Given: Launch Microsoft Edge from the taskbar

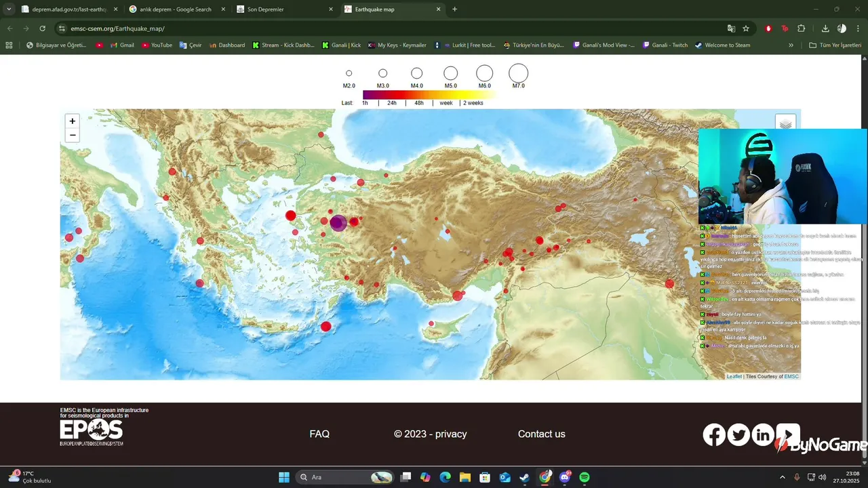Looking at the screenshot, I should [445, 477].
